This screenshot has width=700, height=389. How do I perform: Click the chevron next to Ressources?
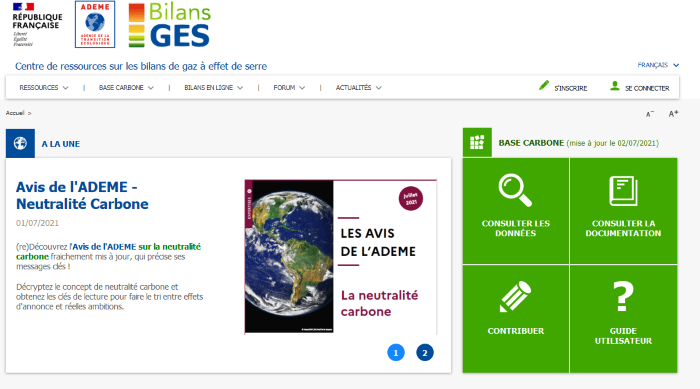click(66, 88)
